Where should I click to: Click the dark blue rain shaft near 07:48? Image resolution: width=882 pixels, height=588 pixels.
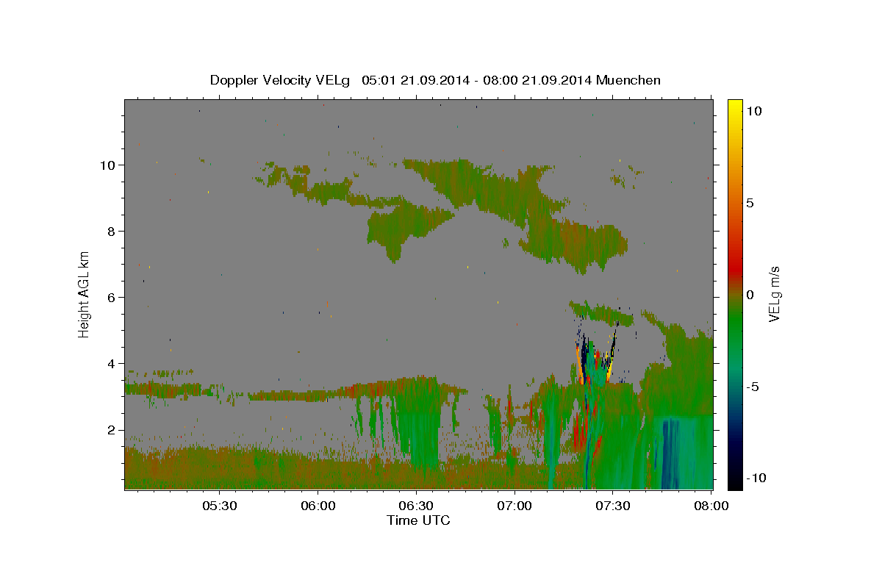[x=670, y=454]
